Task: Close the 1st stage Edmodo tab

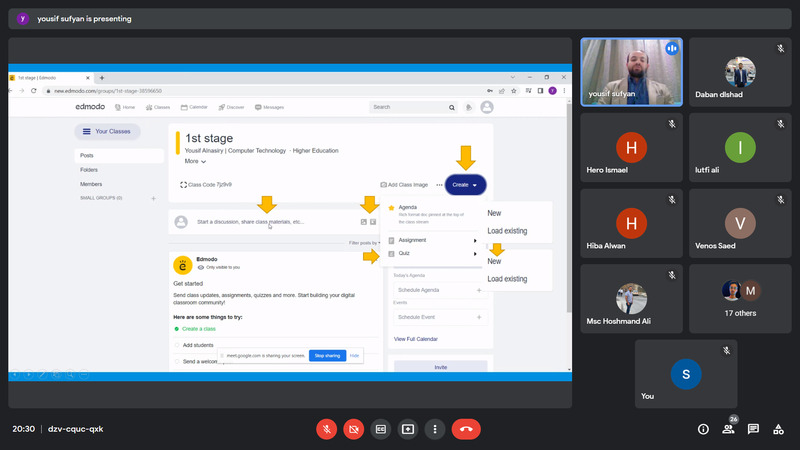Action: [x=88, y=78]
